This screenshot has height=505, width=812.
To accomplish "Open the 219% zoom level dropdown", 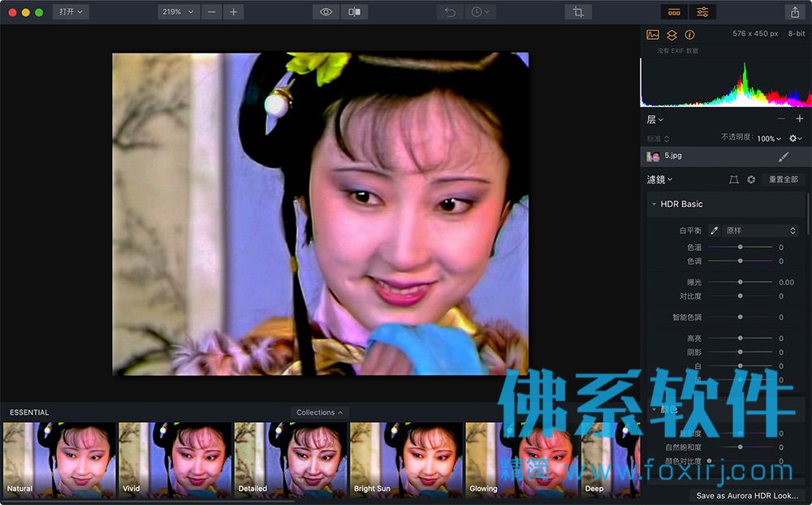I will 178,12.
